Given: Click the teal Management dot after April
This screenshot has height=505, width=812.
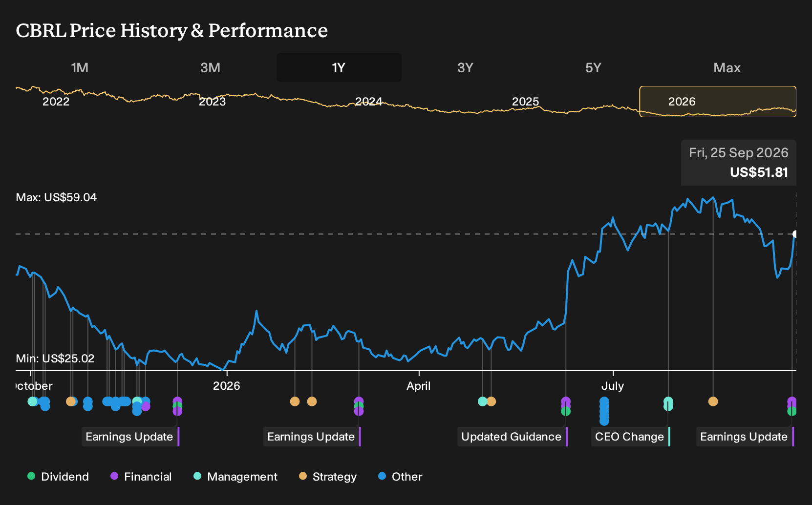Looking at the screenshot, I should [x=483, y=401].
